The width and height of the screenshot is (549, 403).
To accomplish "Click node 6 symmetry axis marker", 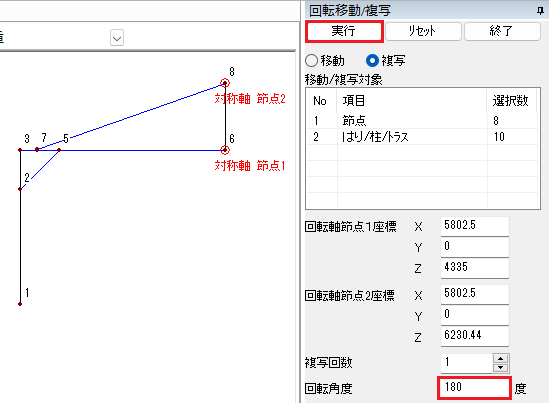I will pyautogui.click(x=225, y=150).
